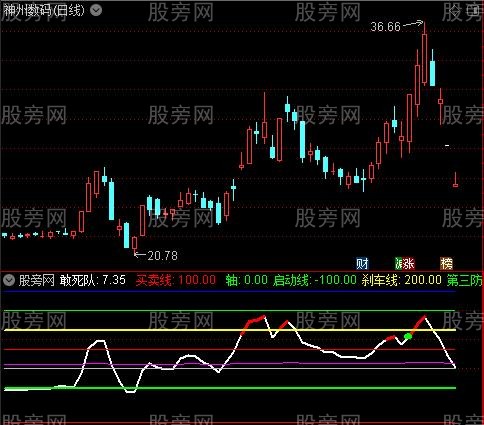Click the 敢死队: 7.35 value
The height and width of the screenshot is (425, 484).
coord(93,280)
